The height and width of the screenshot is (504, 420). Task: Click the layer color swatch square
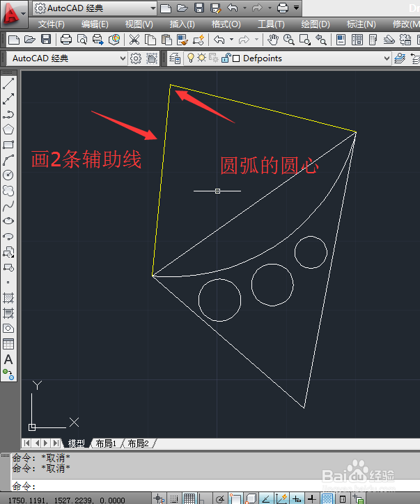coord(236,58)
